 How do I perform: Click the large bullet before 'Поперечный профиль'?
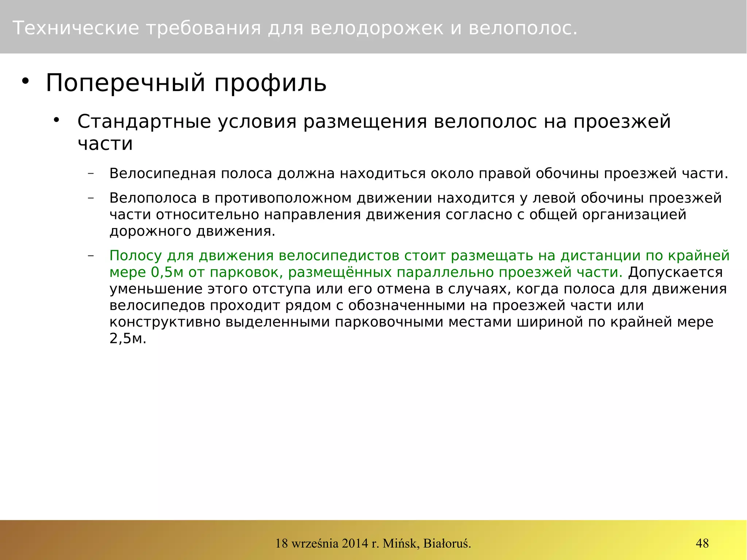[x=25, y=81]
